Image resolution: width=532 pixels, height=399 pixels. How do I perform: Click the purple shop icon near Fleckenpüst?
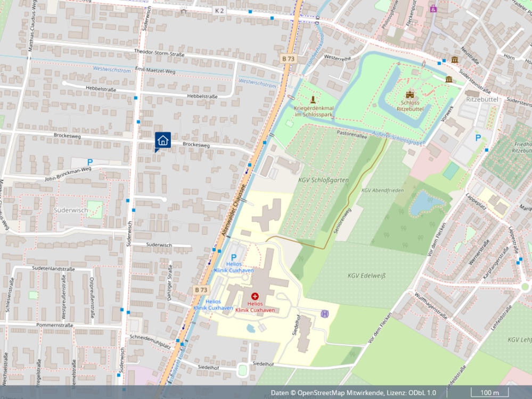[x=433, y=9]
